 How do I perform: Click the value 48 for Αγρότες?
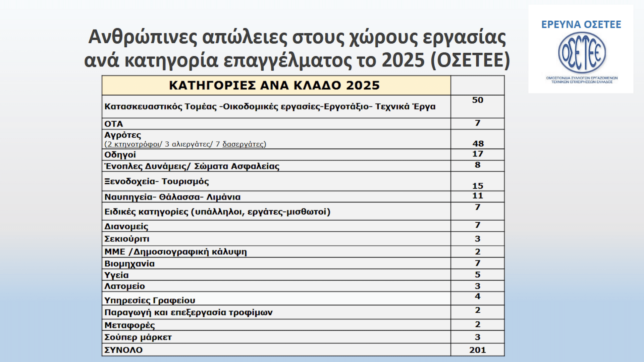pyautogui.click(x=478, y=144)
